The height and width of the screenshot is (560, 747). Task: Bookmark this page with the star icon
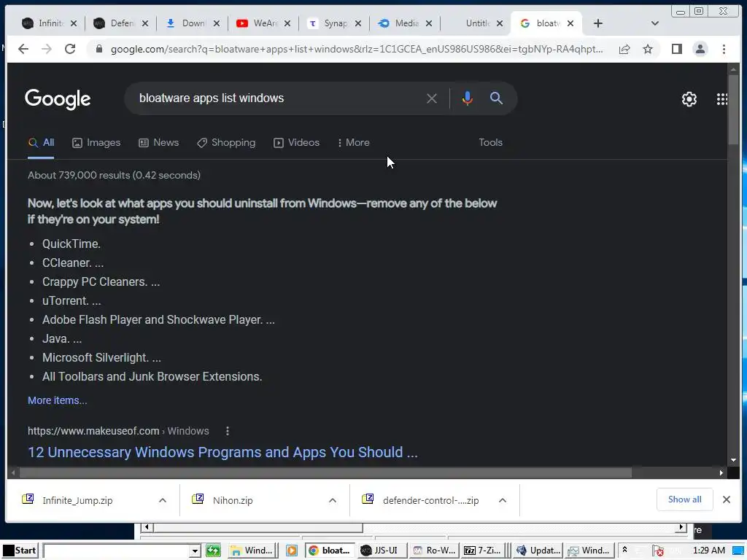(648, 49)
